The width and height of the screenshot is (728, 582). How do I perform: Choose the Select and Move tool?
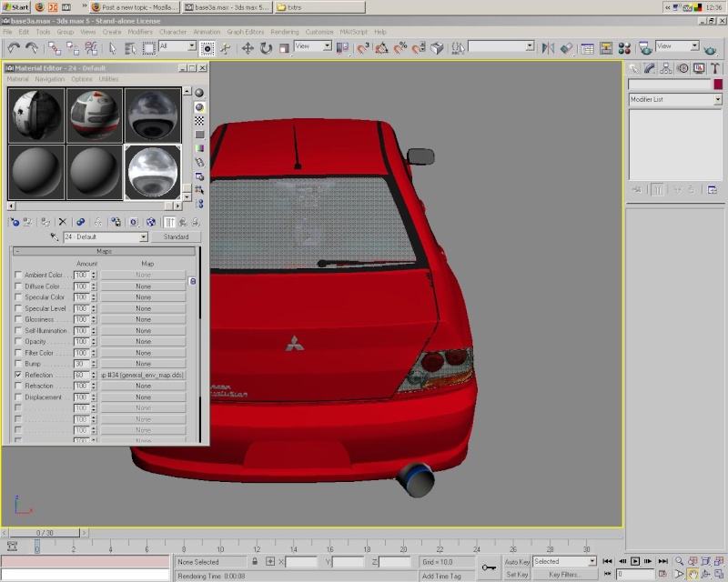coord(248,48)
